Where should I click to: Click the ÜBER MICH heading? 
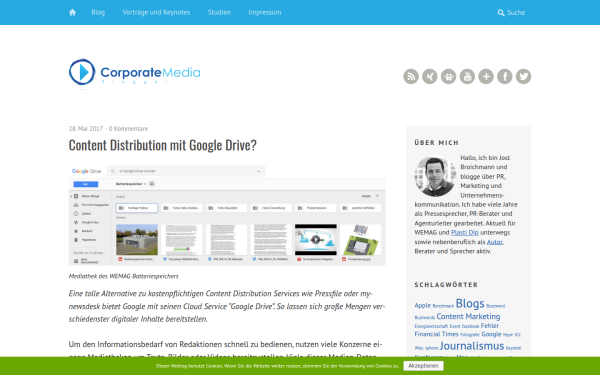click(436, 143)
